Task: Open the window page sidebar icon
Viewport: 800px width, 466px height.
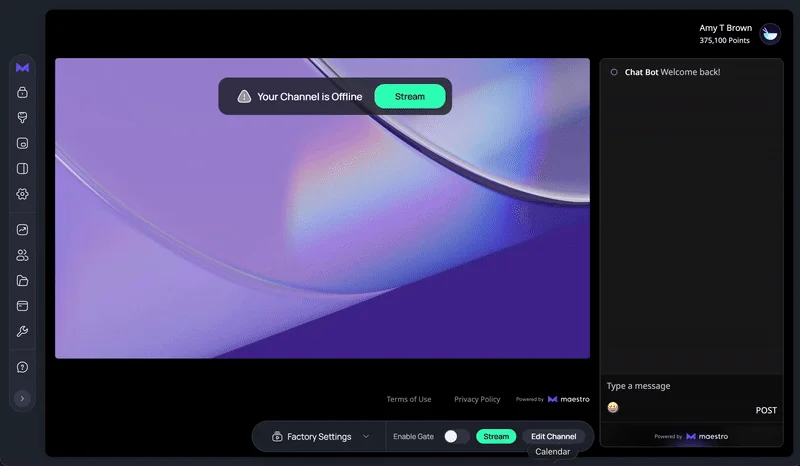Action: [22, 306]
